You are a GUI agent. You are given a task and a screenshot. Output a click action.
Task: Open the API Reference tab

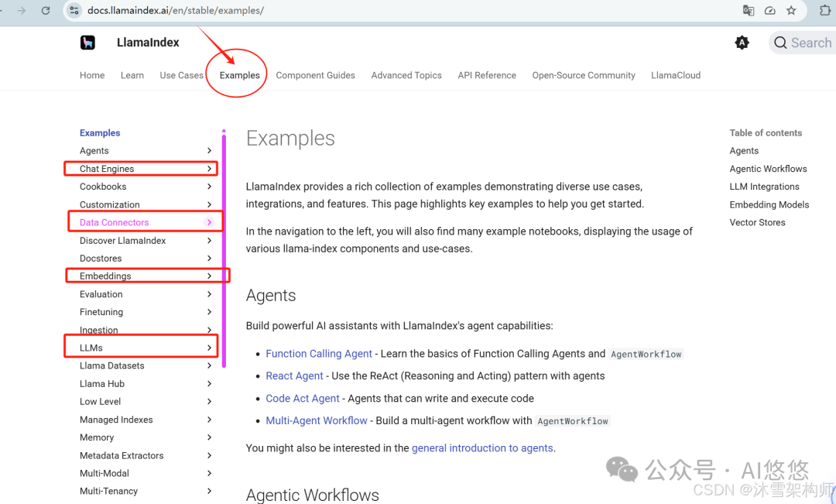click(x=487, y=75)
